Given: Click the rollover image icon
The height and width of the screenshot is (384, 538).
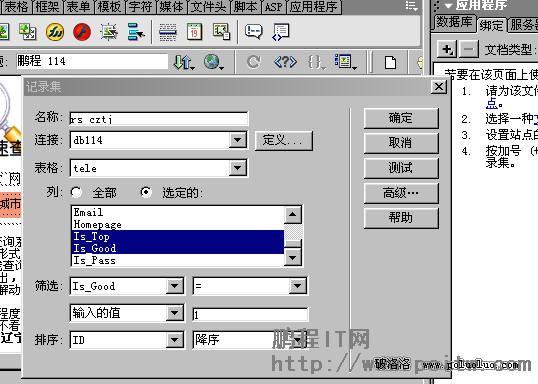Looking at the screenshot, I should tap(109, 32).
